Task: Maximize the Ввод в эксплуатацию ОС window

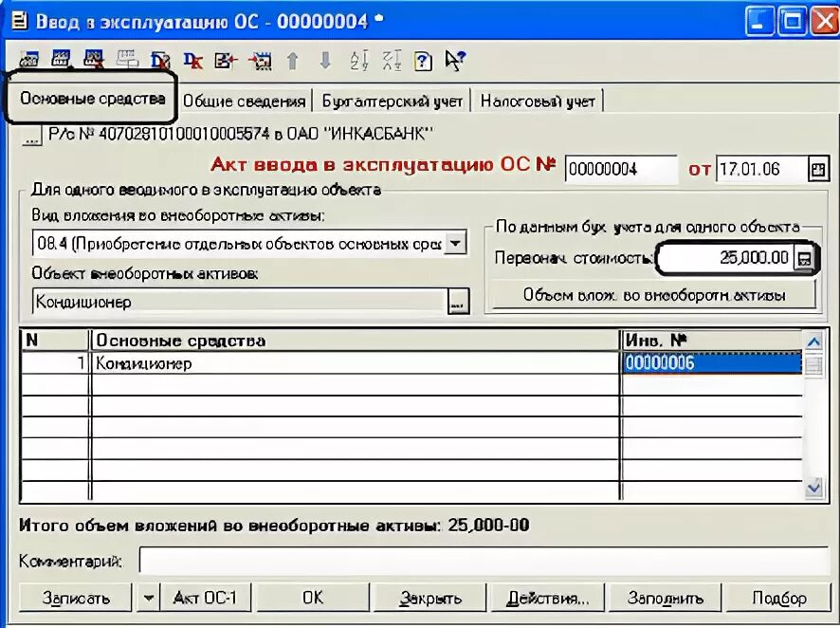Action: [792, 22]
